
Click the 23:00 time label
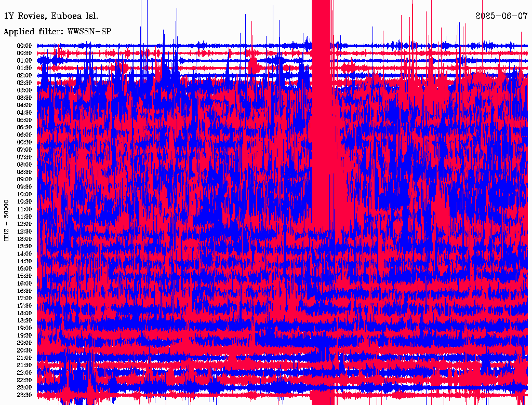point(24,388)
